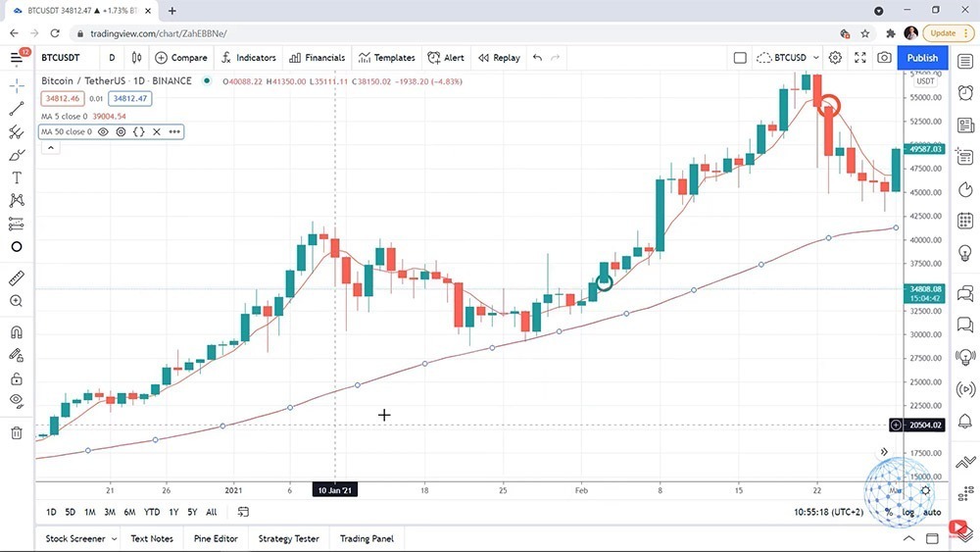Expand the BTCUSD layout dropdown arrow

[x=815, y=58]
